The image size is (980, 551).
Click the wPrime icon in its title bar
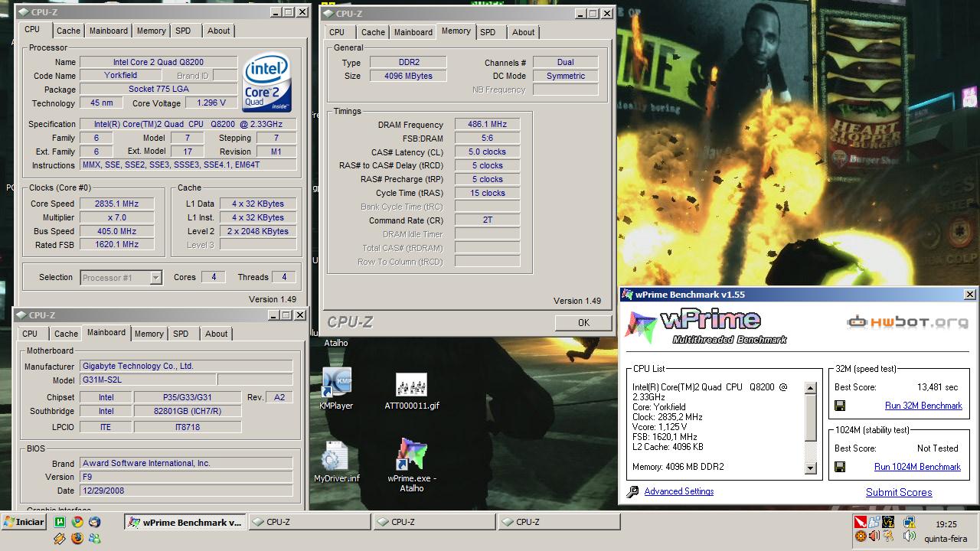click(x=628, y=294)
